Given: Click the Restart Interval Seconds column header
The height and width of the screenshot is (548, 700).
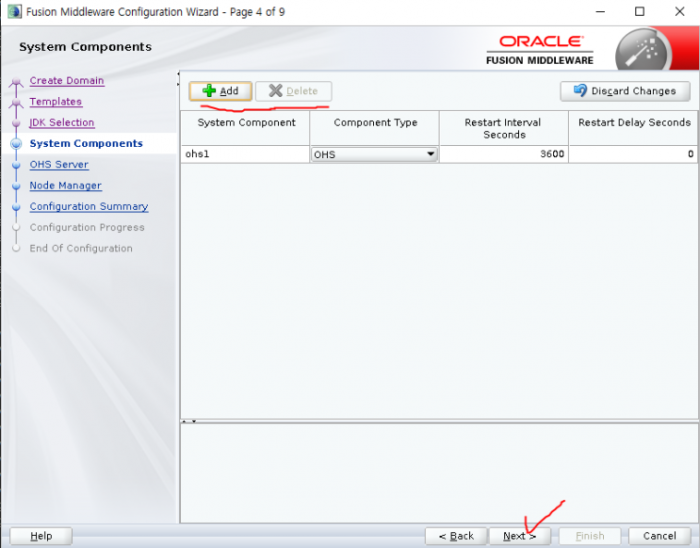Looking at the screenshot, I should pyautogui.click(x=504, y=128).
